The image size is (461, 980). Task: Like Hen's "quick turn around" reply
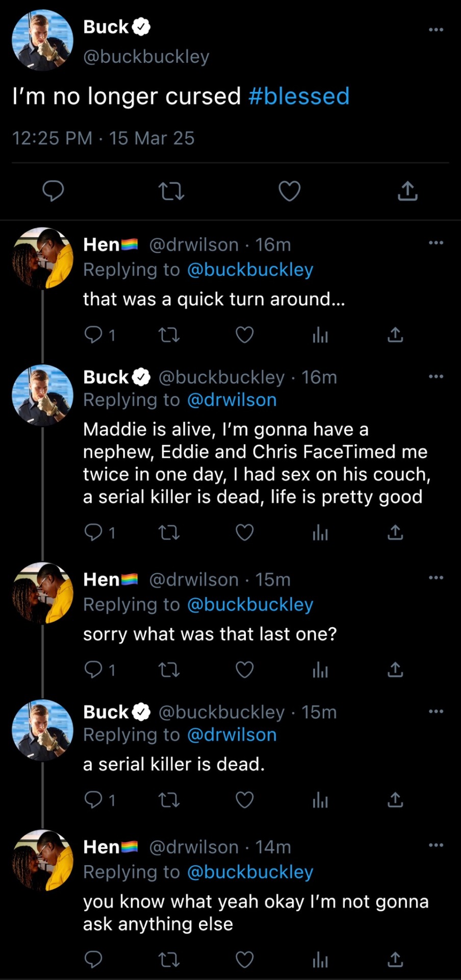click(x=244, y=335)
